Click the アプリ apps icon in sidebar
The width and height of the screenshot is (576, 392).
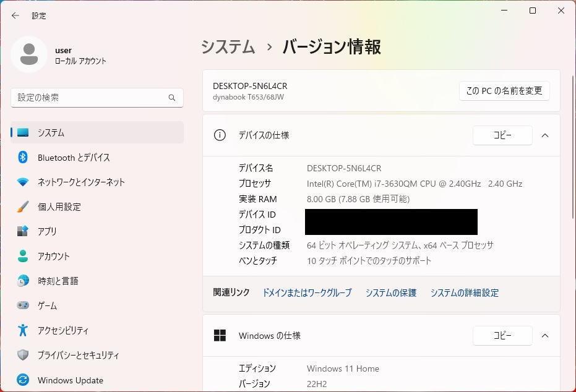(23, 231)
